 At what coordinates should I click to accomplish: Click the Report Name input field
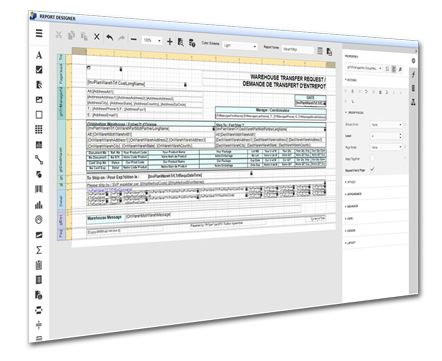tap(298, 49)
